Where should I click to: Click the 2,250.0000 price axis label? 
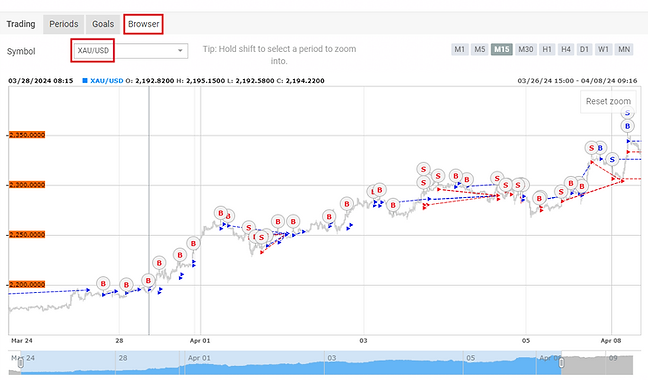click(x=27, y=235)
